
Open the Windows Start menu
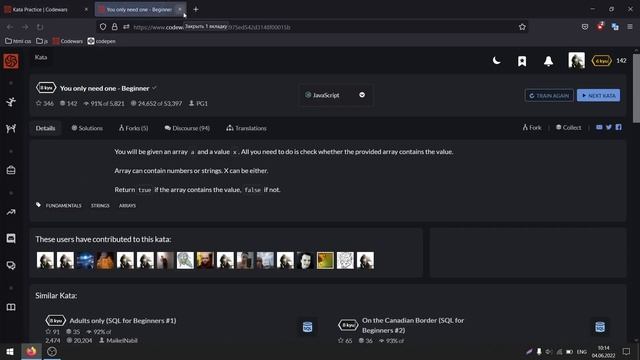[x=10, y=352]
